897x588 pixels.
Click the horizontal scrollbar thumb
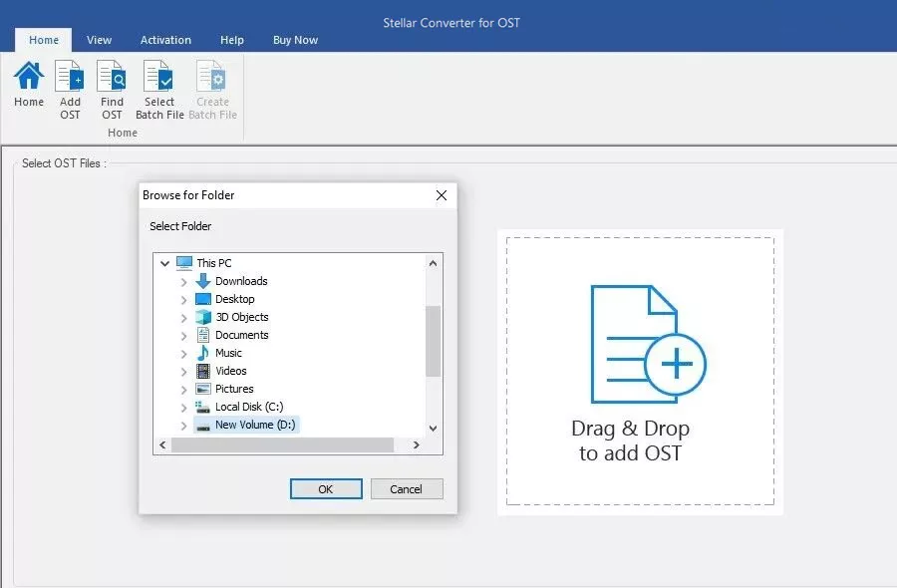coord(283,445)
